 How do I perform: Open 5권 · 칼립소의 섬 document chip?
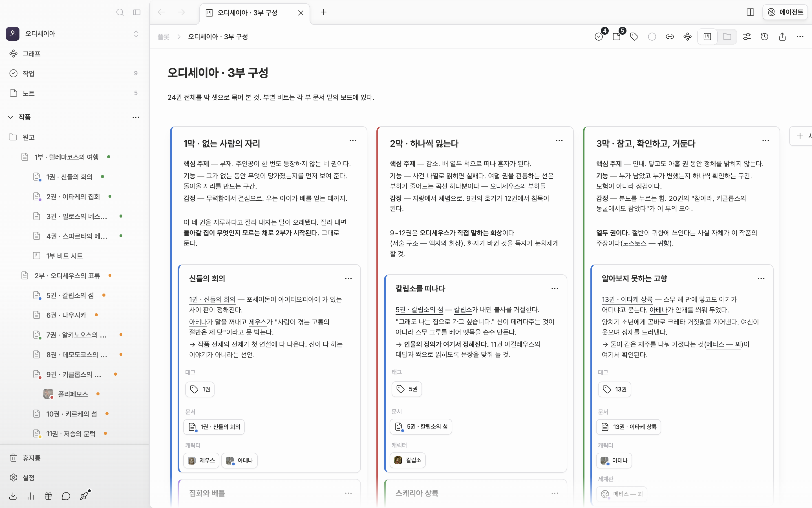point(421,426)
